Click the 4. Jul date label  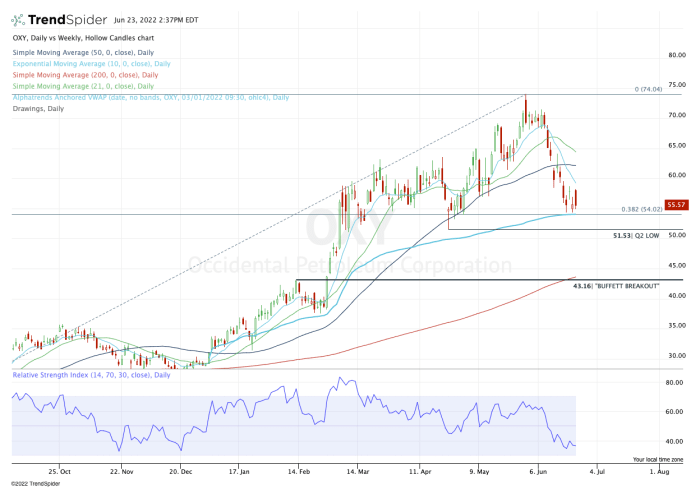pyautogui.click(x=597, y=472)
